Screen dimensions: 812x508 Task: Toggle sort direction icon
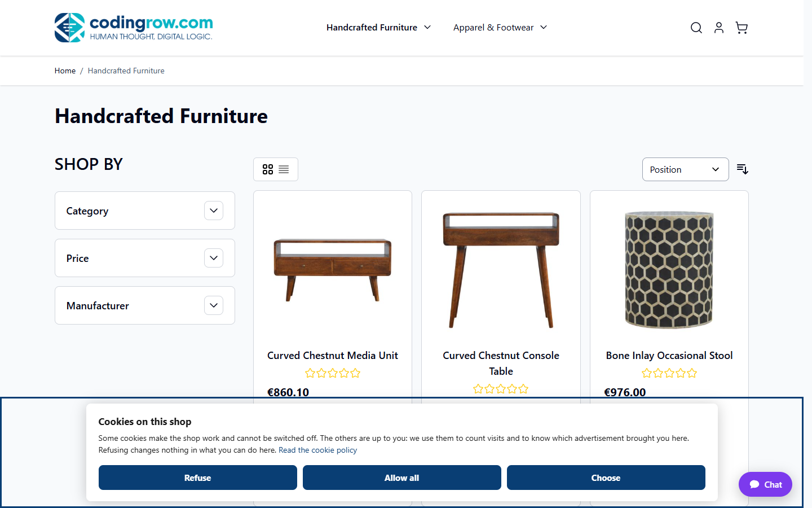[743, 169]
